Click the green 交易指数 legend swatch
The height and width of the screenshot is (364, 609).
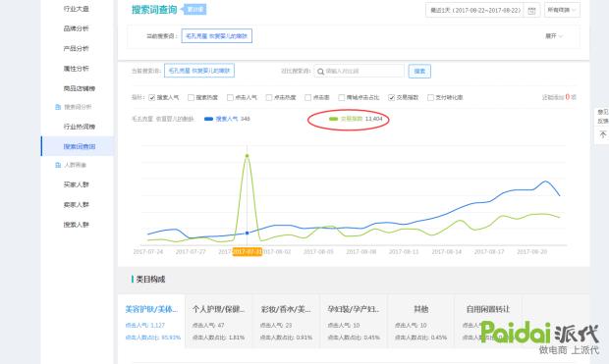point(333,119)
